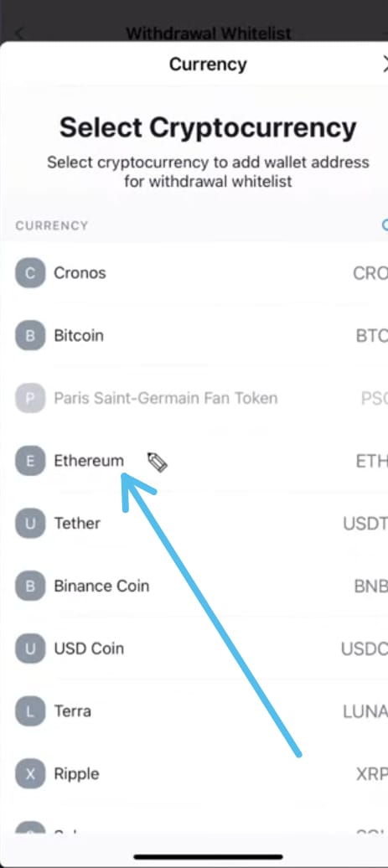388x868 pixels.
Task: Go back using the header arrow
Action: 18,34
